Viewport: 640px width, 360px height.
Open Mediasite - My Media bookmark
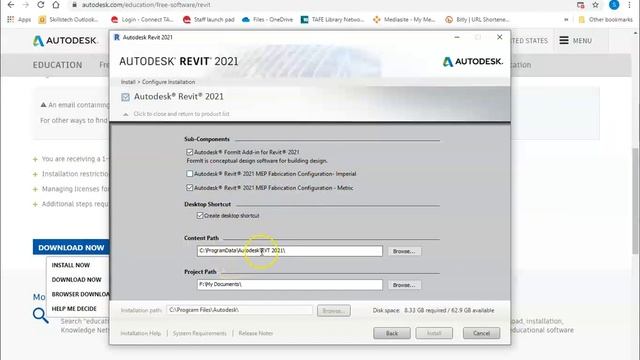pos(404,20)
